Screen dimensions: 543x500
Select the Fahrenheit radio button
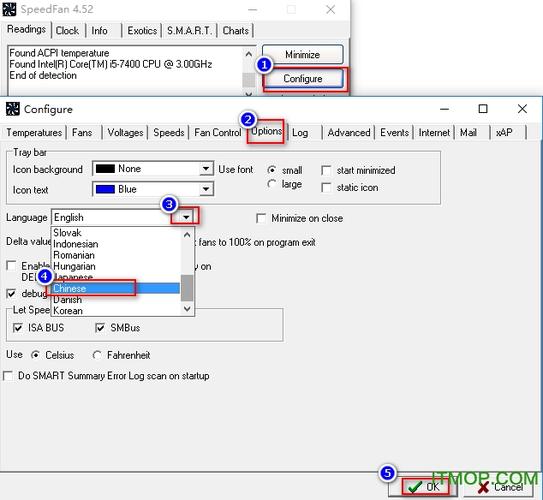97,355
